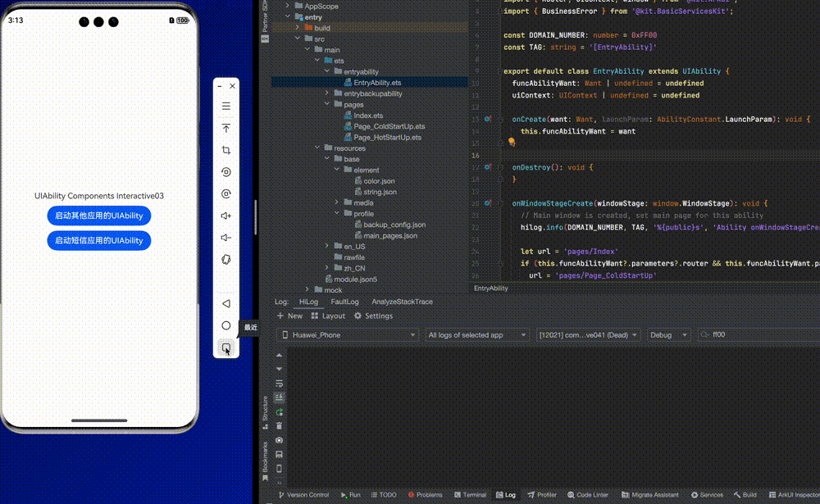Expand the en_US folder

327,246
